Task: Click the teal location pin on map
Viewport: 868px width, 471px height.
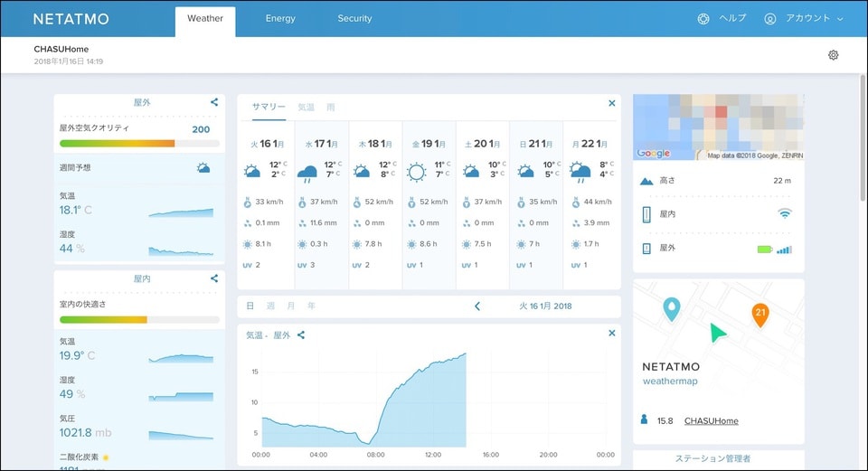Action: (670, 309)
